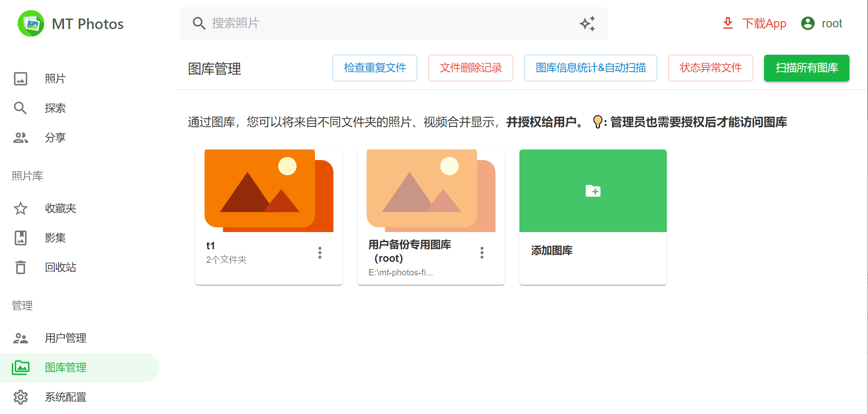This screenshot has height=414, width=868.
Task: Open the three-dot menu for t1 library
Action: (x=320, y=253)
